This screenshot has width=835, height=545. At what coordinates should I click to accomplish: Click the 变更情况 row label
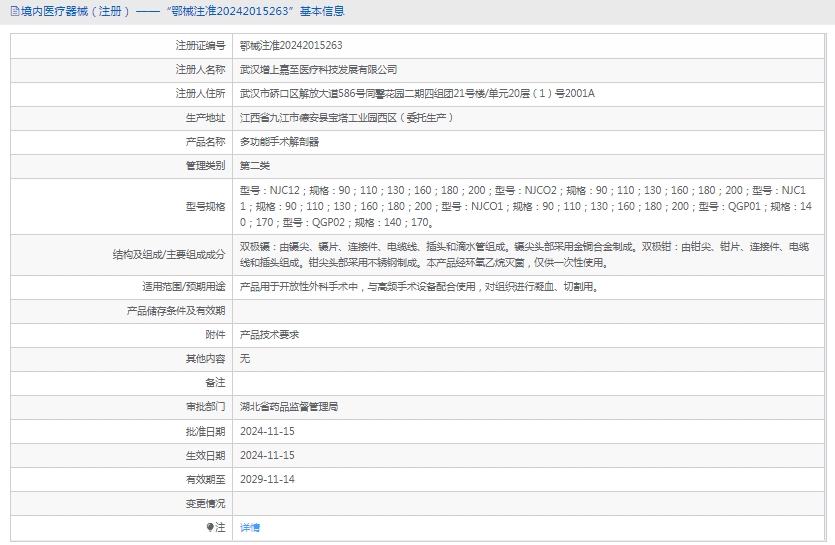tap(205, 503)
